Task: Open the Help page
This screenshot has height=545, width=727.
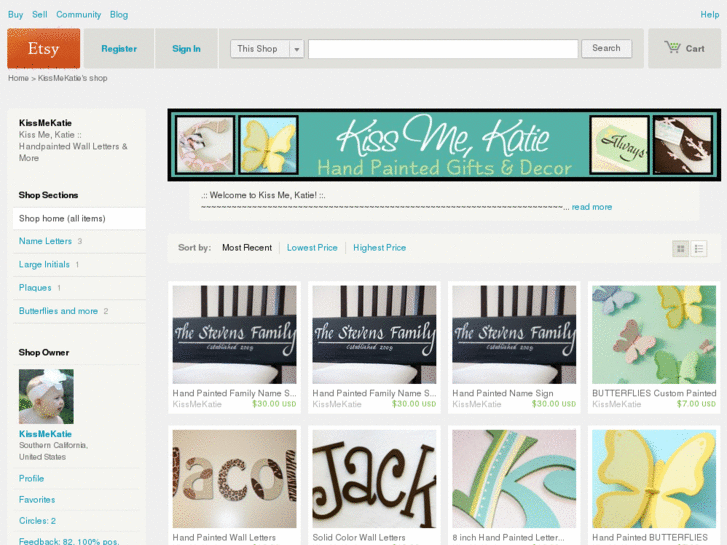Action: pyautogui.click(x=709, y=14)
